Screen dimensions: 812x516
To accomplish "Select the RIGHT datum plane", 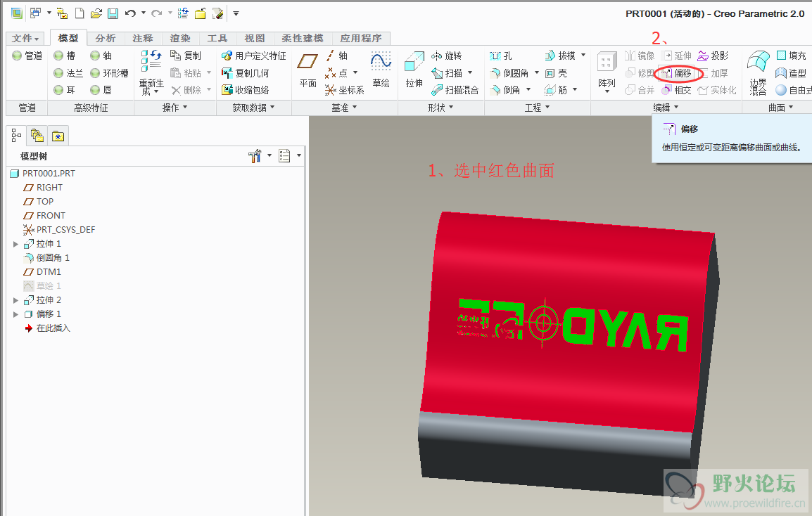I will click(x=44, y=188).
